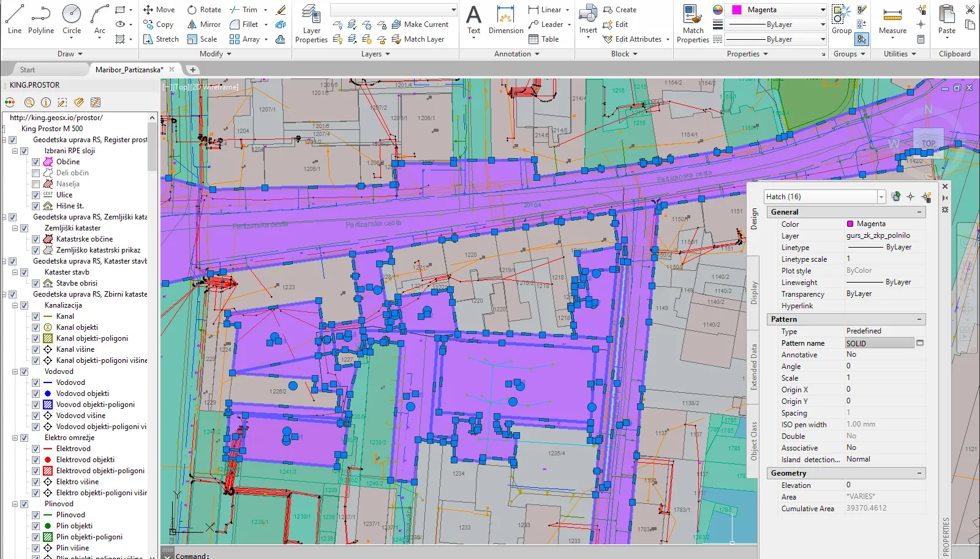Open the Hatch (16) selection dropdown

click(x=881, y=197)
